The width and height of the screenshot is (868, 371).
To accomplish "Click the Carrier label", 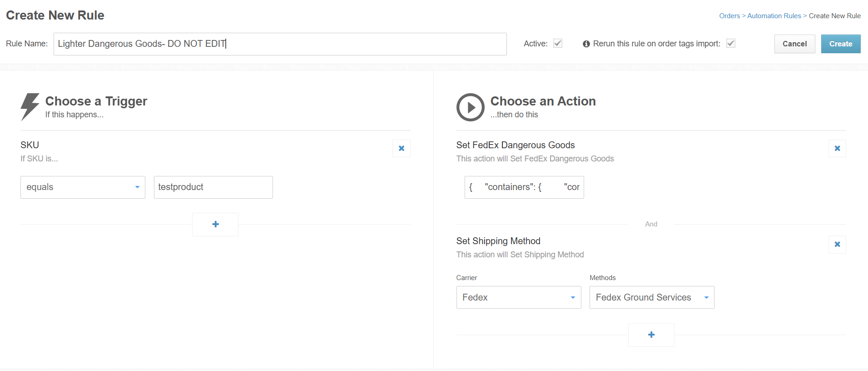I will [x=466, y=278].
